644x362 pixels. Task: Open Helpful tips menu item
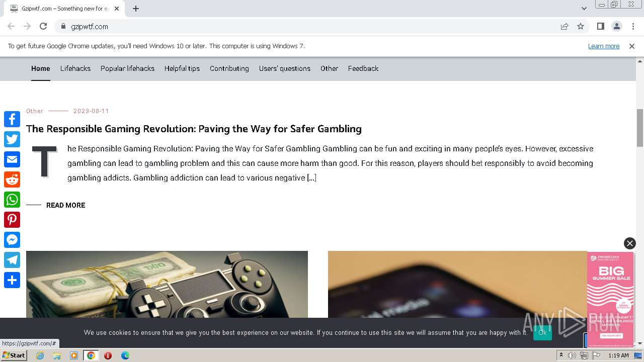click(x=182, y=68)
